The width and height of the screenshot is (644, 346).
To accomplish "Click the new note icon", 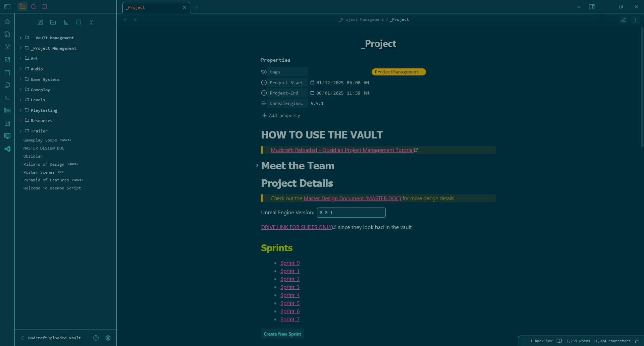I will (x=40, y=22).
